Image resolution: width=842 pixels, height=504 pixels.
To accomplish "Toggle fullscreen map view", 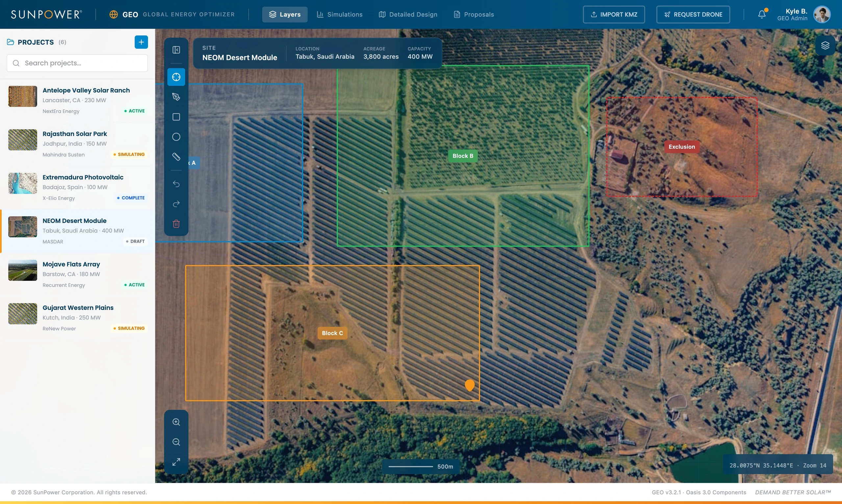I will (x=176, y=462).
